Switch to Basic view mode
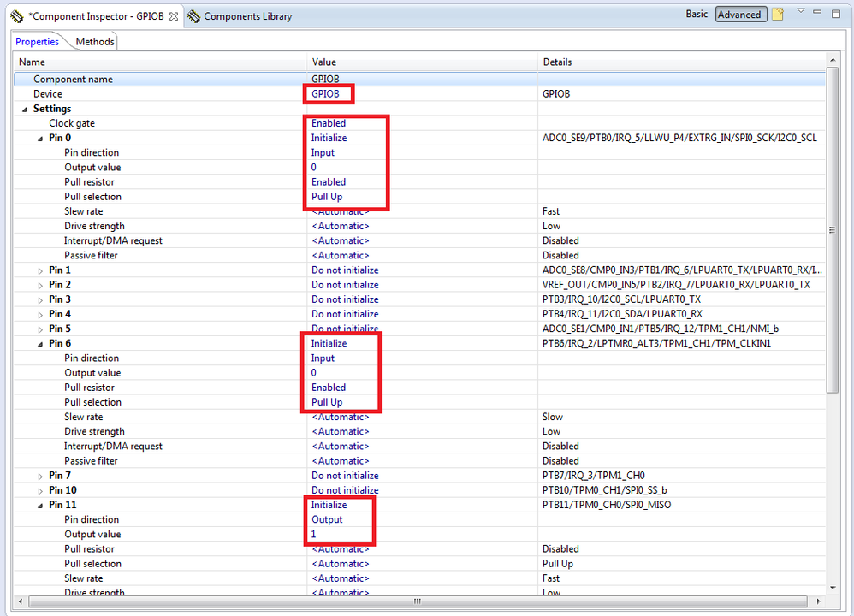The image size is (854, 616). pyautogui.click(x=697, y=15)
